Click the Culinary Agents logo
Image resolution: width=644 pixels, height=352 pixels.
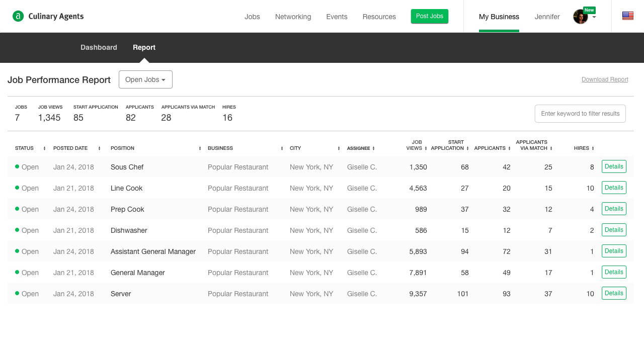tap(48, 16)
